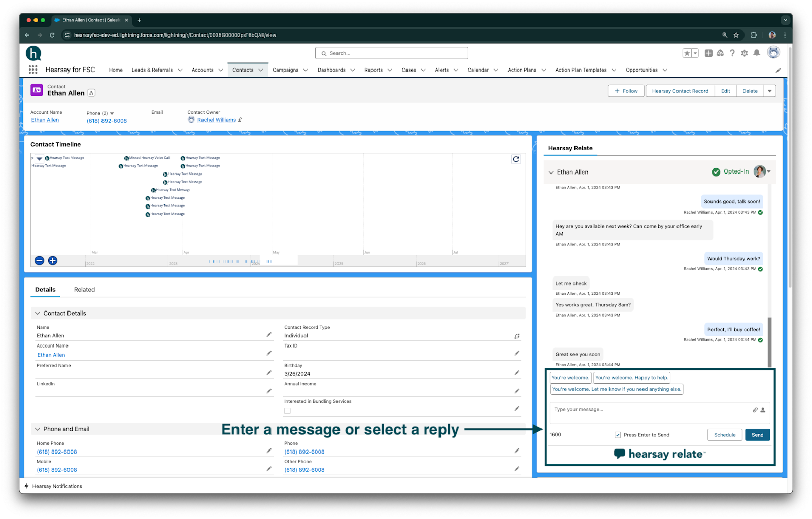
Task: Select the Details tab
Action: [x=45, y=289]
